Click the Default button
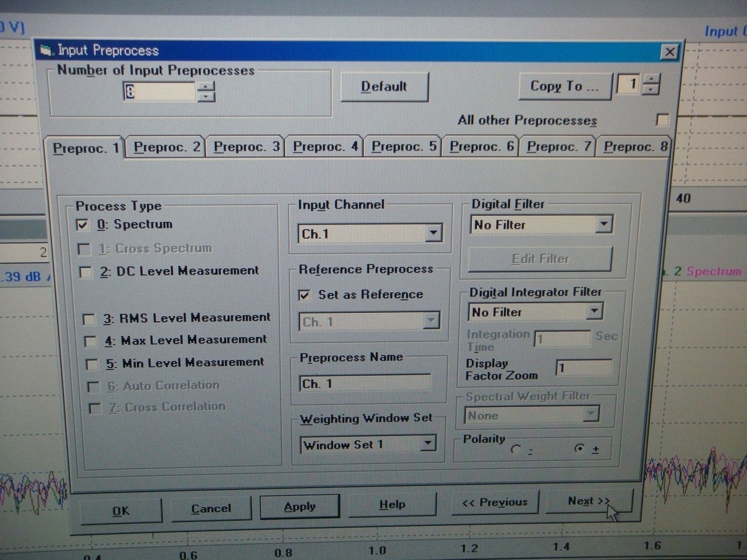Screen dimensions: 747x560 [384, 87]
